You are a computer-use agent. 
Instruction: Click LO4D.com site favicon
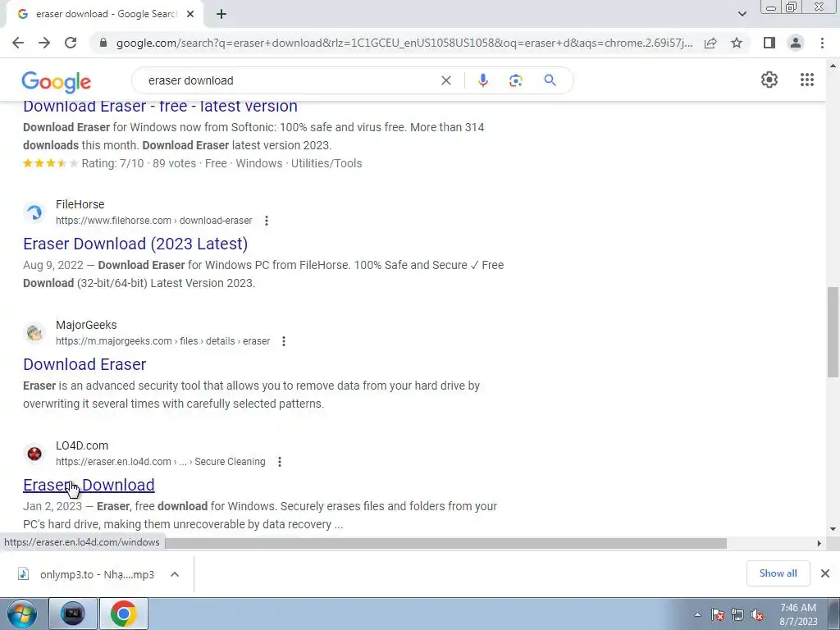pyautogui.click(x=34, y=453)
